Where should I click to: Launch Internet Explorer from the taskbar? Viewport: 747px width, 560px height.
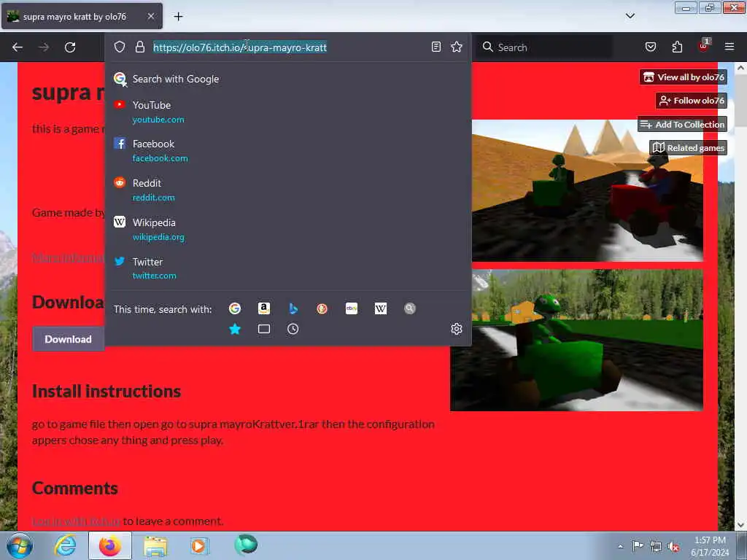click(x=65, y=545)
